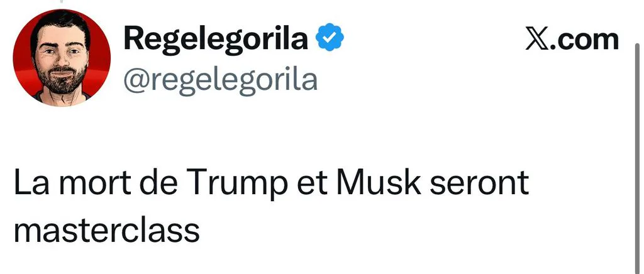Click the word "seront" in the tweet
Screen dimensions: 644x274
coord(479,184)
